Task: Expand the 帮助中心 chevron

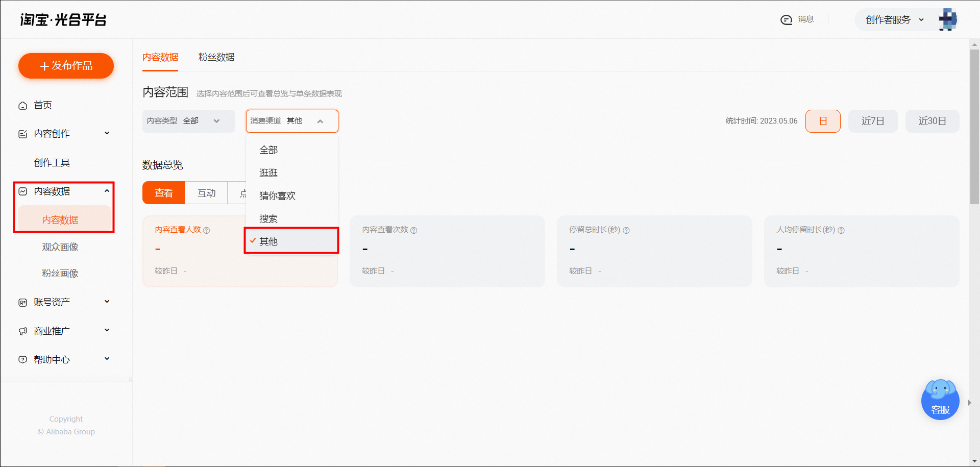Action: (x=107, y=359)
